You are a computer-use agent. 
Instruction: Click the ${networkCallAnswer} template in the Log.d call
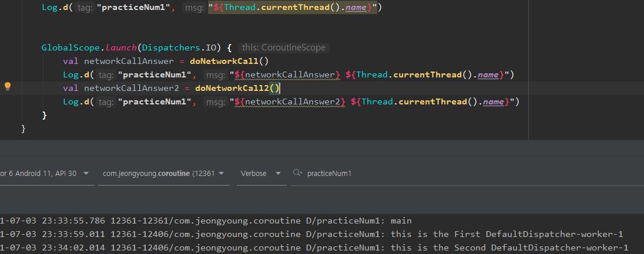287,74
